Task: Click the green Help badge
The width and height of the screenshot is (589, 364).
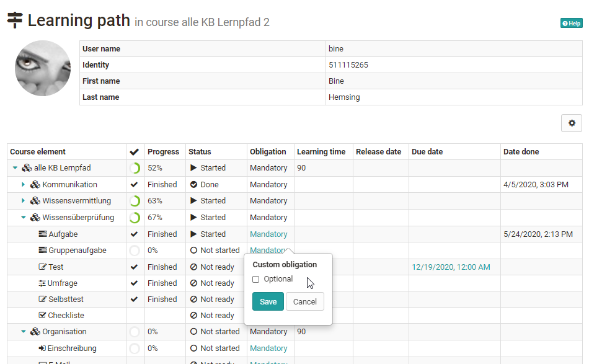Action: [571, 24]
